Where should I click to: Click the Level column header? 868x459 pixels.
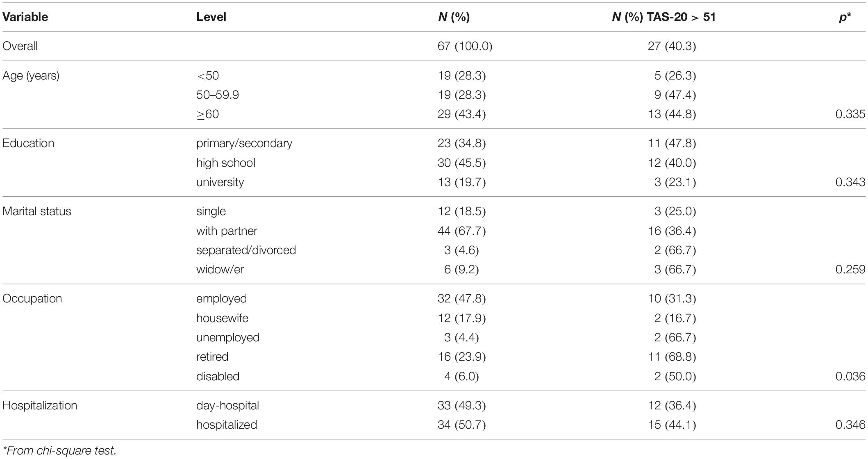point(211,17)
